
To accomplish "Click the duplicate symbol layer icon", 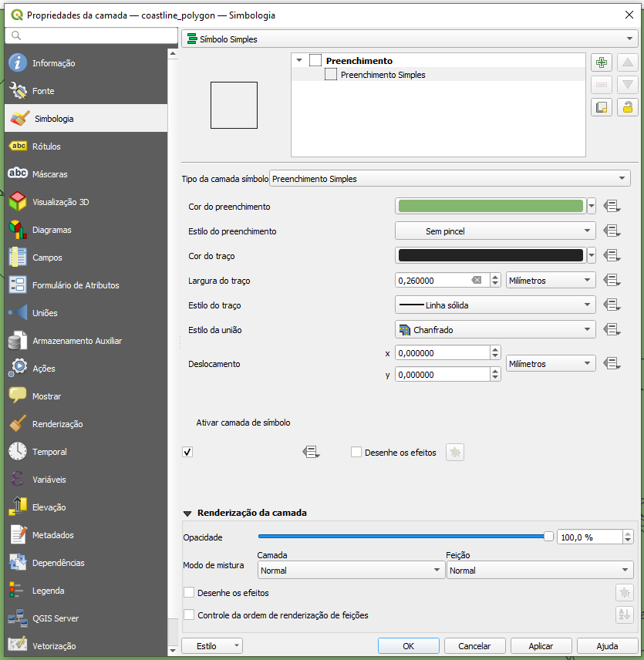I will 602,107.
